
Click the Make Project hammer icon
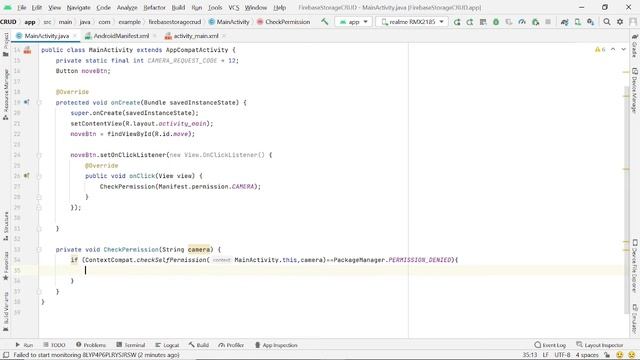point(324,22)
